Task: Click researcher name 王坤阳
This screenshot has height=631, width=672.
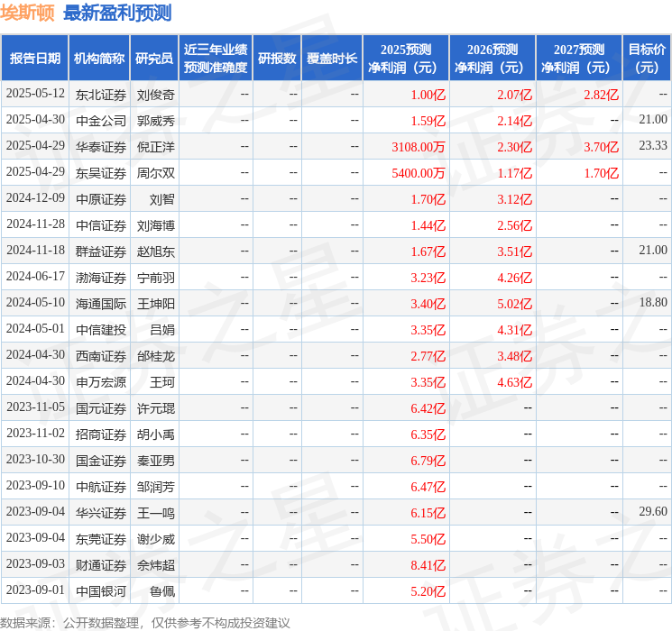Action: [x=155, y=304]
